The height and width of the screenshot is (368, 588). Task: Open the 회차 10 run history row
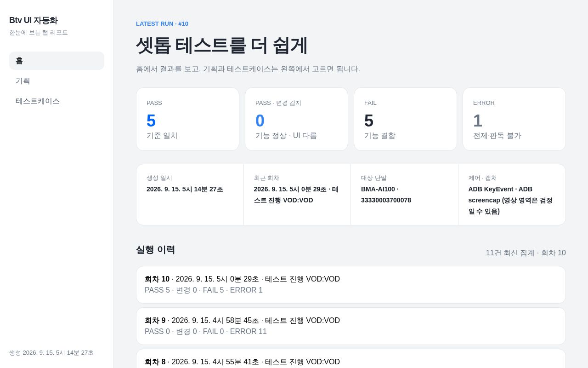point(351,285)
